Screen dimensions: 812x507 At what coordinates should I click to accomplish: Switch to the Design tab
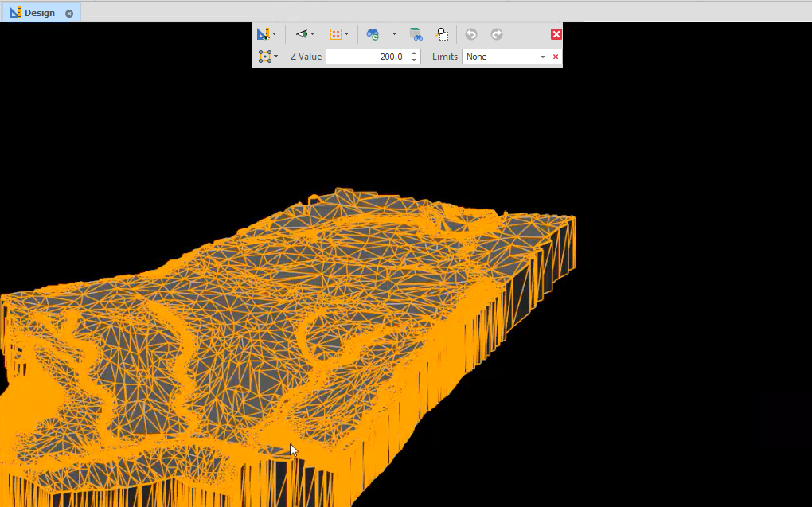click(39, 13)
